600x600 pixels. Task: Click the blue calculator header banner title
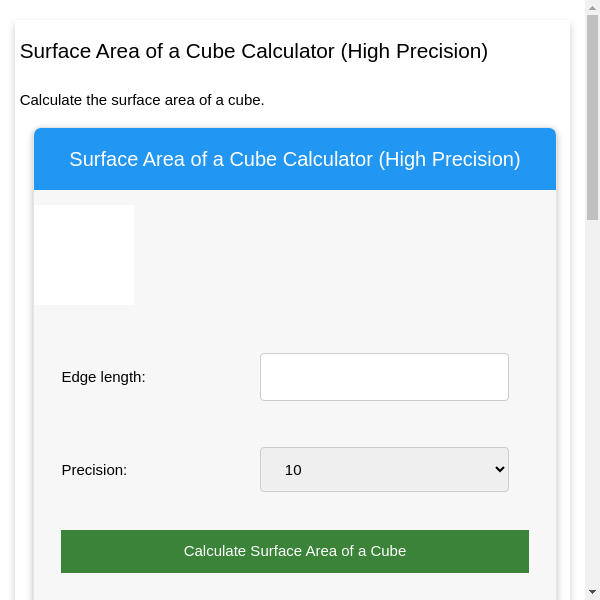[294, 159]
